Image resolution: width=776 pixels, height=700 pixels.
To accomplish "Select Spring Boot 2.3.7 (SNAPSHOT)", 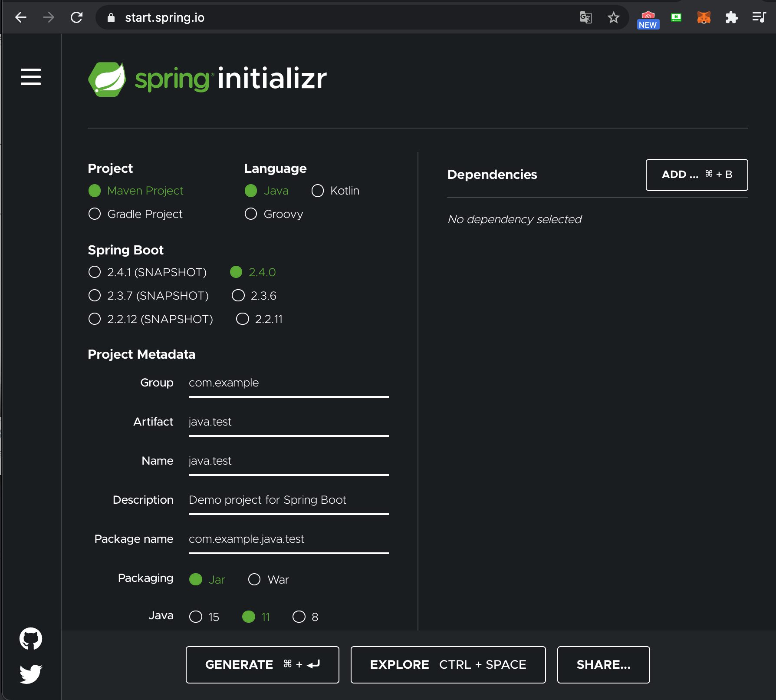I will [148, 296].
